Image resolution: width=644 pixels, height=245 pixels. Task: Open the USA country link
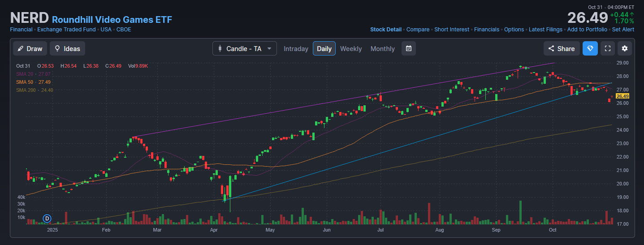click(x=106, y=30)
